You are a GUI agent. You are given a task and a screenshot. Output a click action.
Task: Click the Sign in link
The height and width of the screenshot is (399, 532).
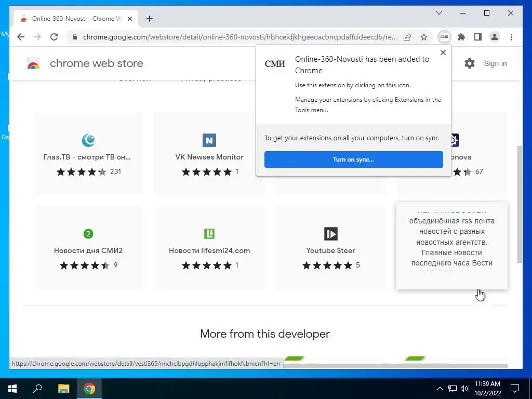pyautogui.click(x=495, y=63)
